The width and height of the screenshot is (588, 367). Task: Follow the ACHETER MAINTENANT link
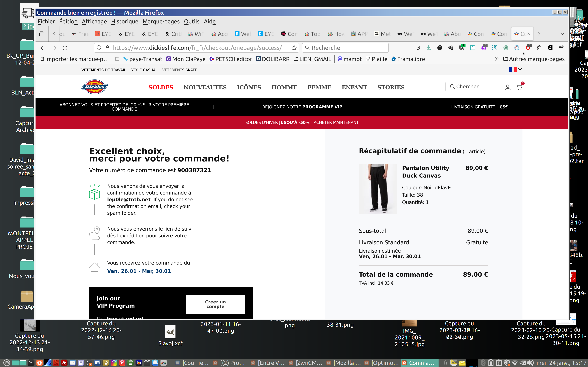click(x=336, y=123)
